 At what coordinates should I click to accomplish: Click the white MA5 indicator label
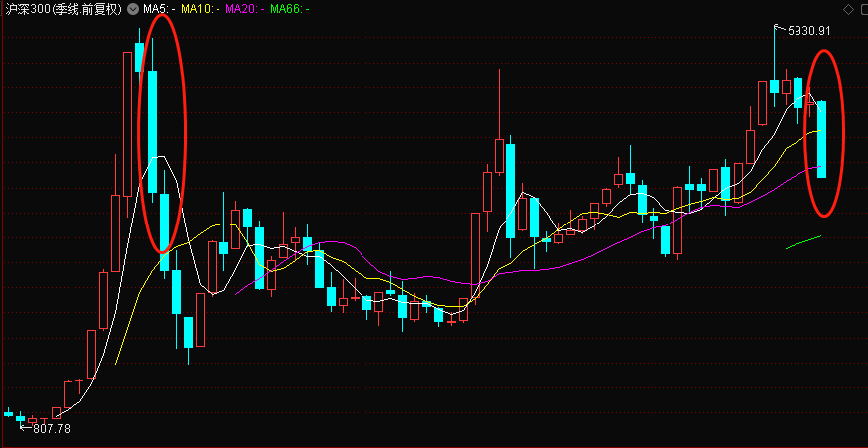coord(160,9)
